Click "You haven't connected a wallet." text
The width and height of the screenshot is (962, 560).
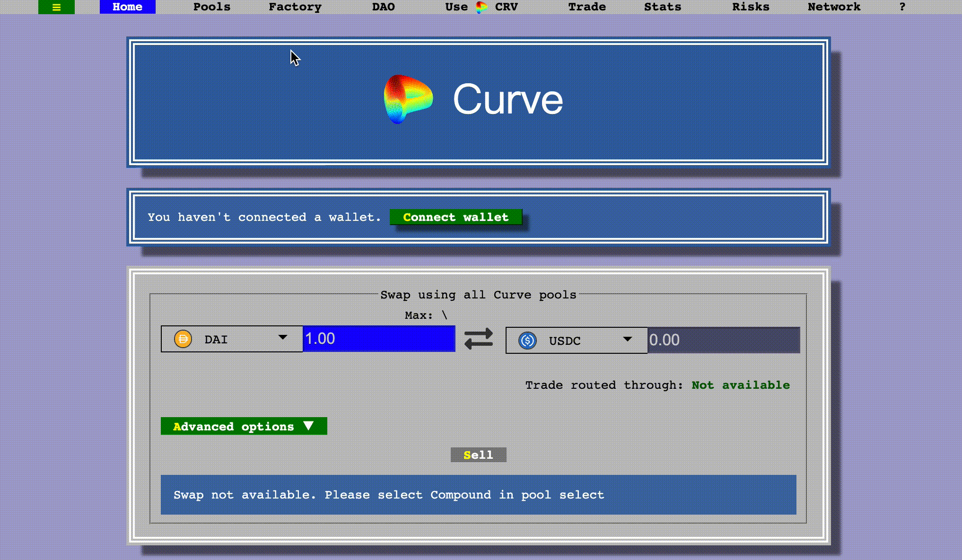pyautogui.click(x=264, y=217)
